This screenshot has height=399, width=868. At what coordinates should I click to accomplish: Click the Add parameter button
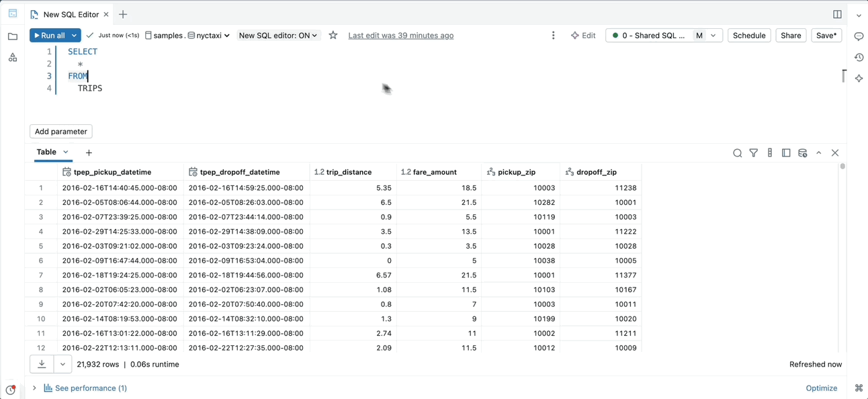coord(61,132)
